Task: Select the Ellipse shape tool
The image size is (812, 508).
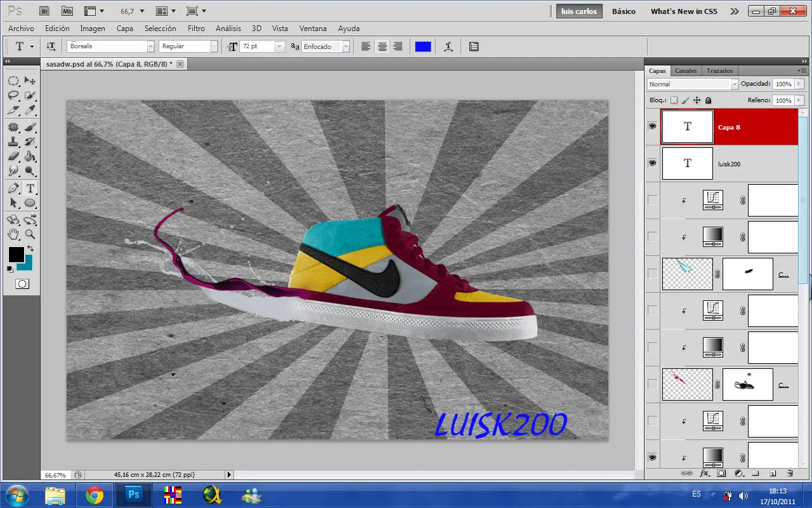Action: coord(30,203)
